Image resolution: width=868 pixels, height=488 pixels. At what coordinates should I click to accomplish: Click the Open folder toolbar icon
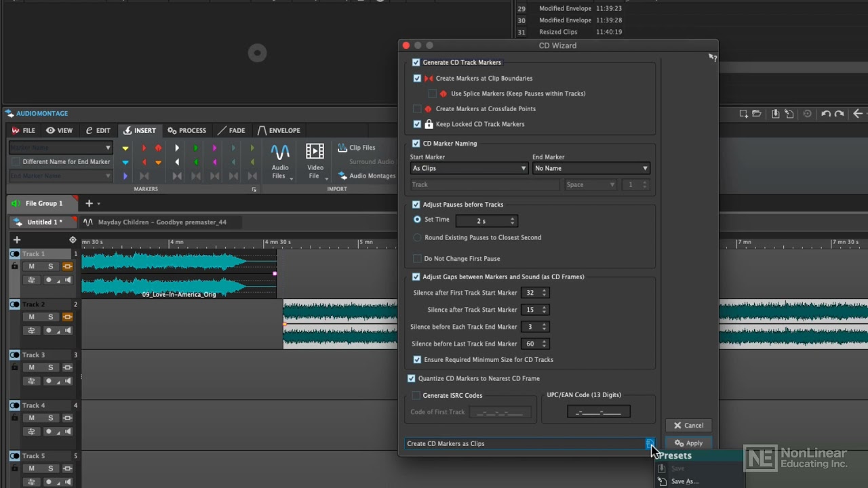(757, 114)
